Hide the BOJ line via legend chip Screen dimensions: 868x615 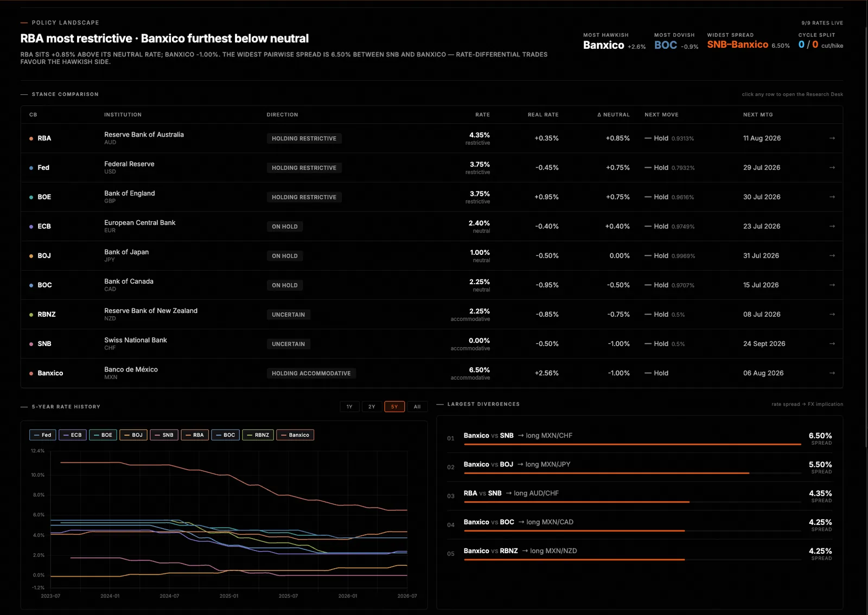tap(133, 435)
